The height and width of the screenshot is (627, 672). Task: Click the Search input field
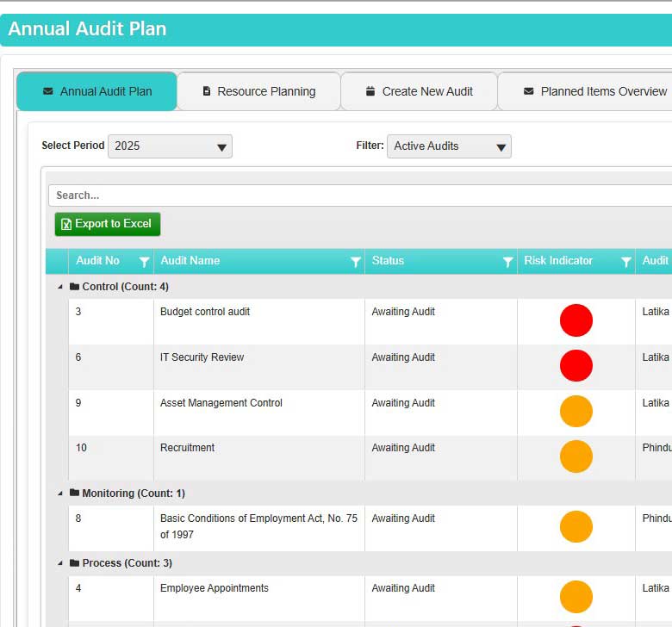pyautogui.click(x=360, y=196)
